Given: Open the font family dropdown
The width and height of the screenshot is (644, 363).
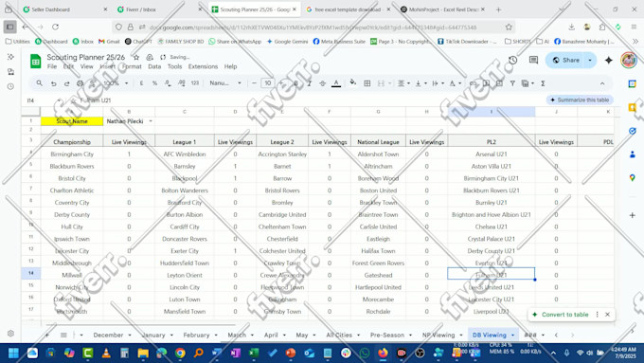Looking at the screenshot, I should click(225, 83).
